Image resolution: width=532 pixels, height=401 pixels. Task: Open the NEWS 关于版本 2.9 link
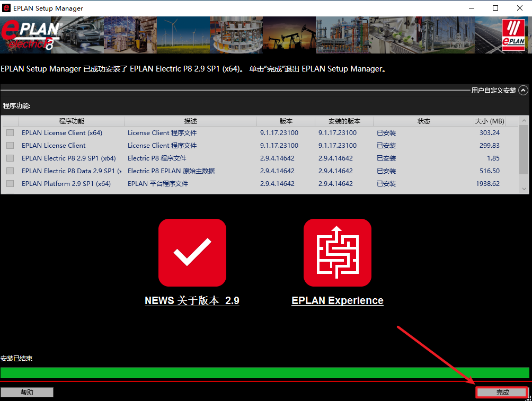[192, 300]
